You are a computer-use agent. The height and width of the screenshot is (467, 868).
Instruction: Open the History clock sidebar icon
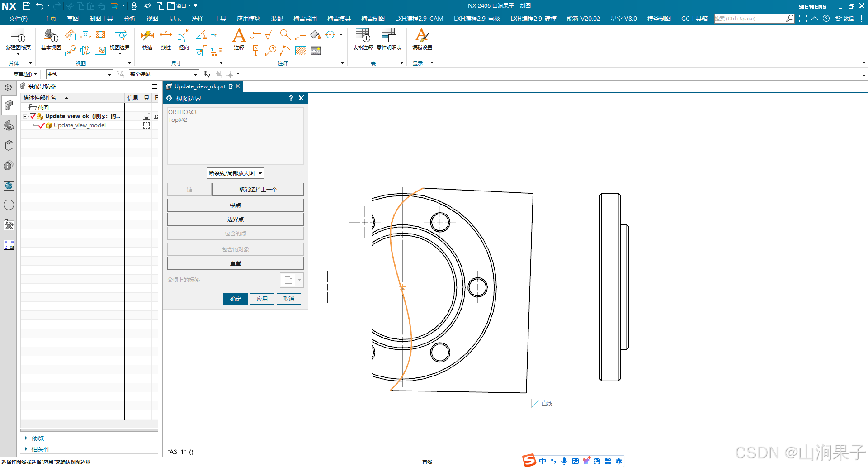tap(9, 205)
